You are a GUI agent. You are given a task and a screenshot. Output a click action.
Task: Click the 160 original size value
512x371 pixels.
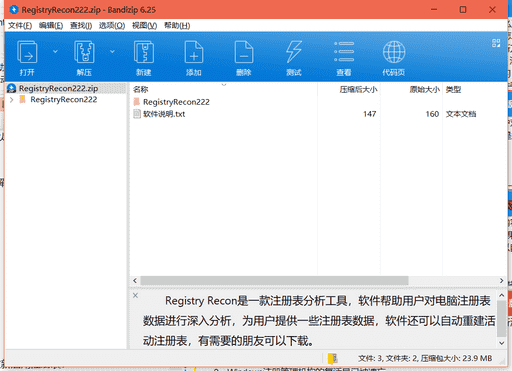[x=432, y=114]
